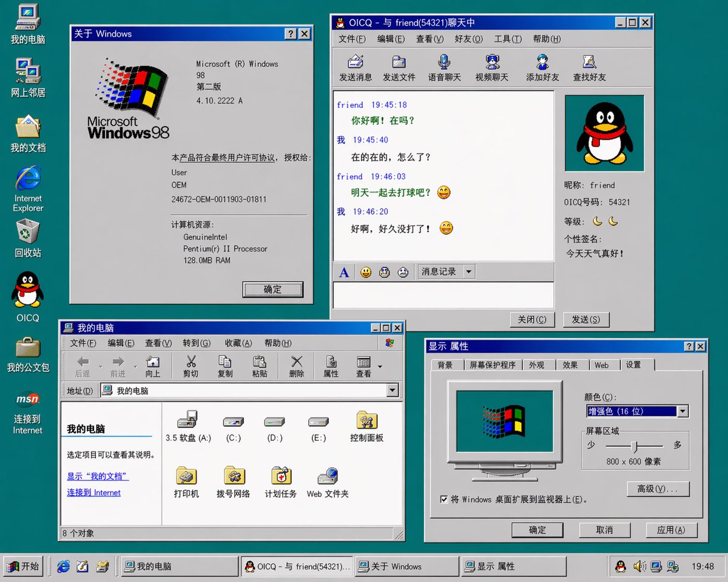Click 显示"我的文档" link
728x582 pixels.
coord(98,477)
